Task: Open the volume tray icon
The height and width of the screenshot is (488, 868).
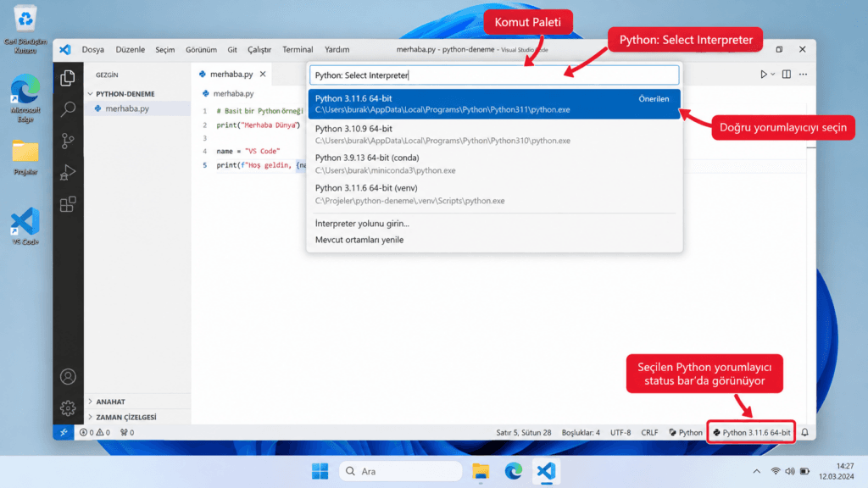Action: click(790, 471)
